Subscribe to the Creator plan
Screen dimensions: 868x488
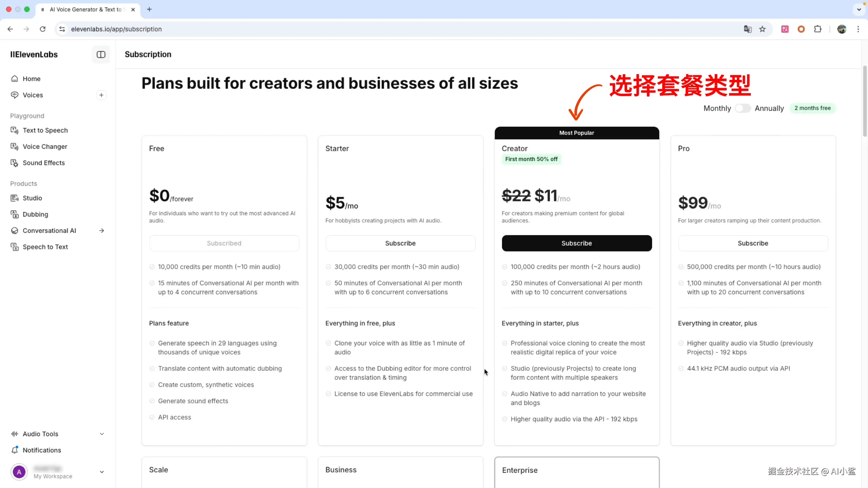[x=576, y=243]
